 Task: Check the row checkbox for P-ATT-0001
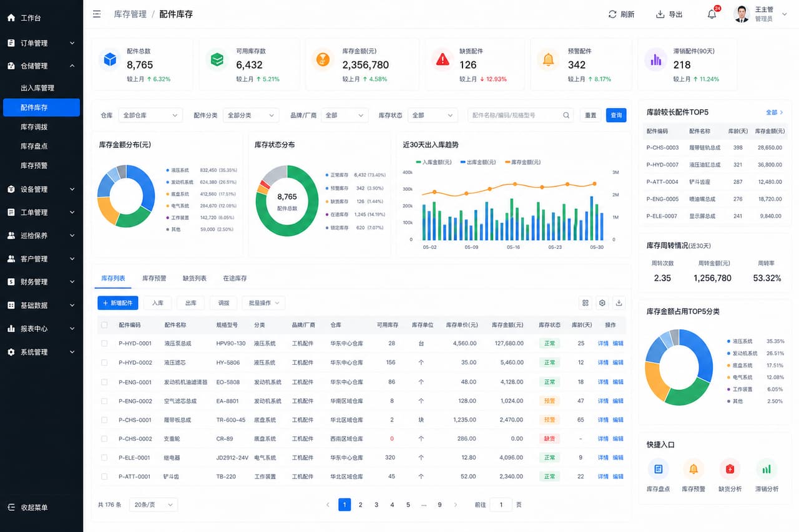[104, 476]
